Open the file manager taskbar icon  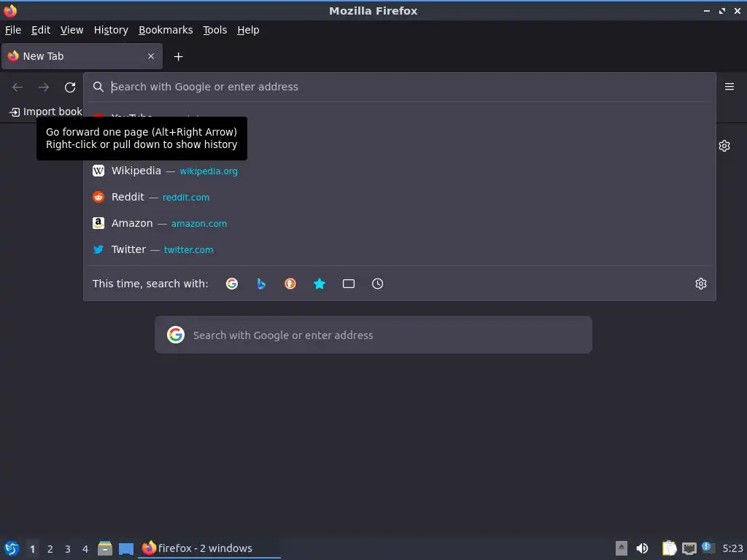point(105,548)
